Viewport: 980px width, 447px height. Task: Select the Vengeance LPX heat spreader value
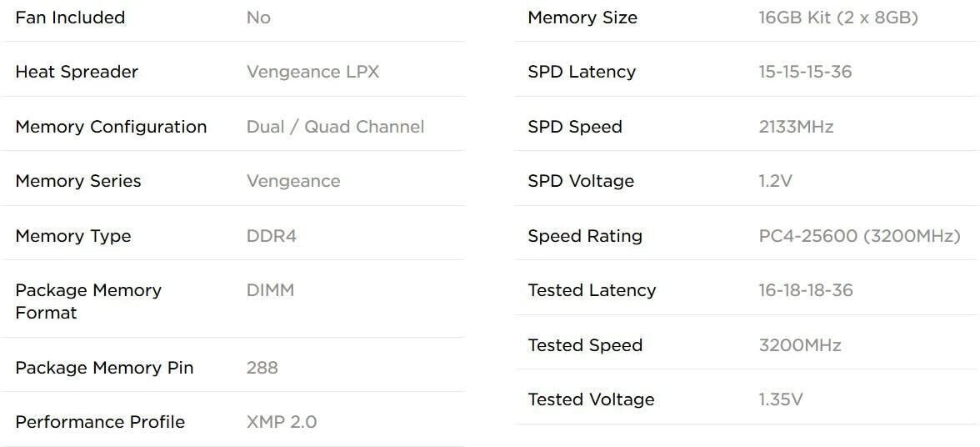pyautogui.click(x=312, y=72)
